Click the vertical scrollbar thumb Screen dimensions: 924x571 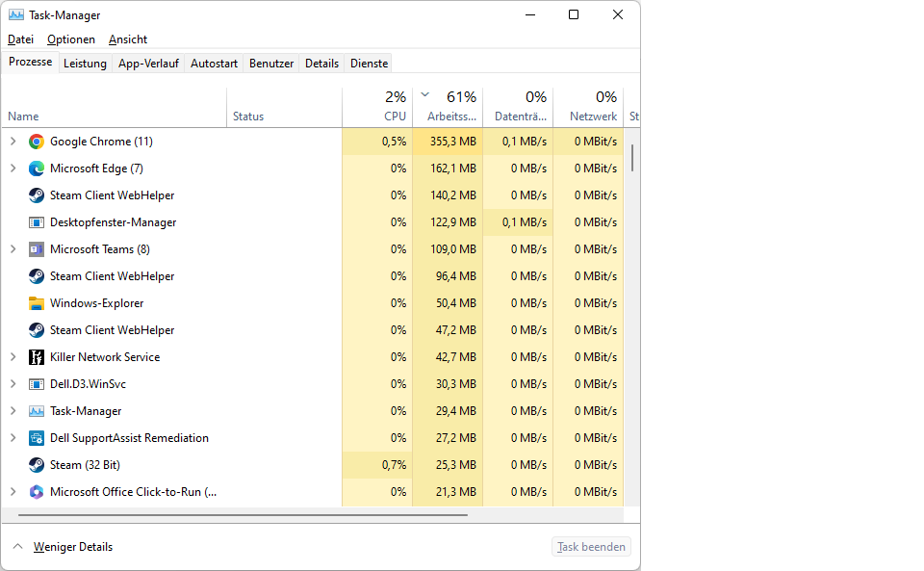632,158
